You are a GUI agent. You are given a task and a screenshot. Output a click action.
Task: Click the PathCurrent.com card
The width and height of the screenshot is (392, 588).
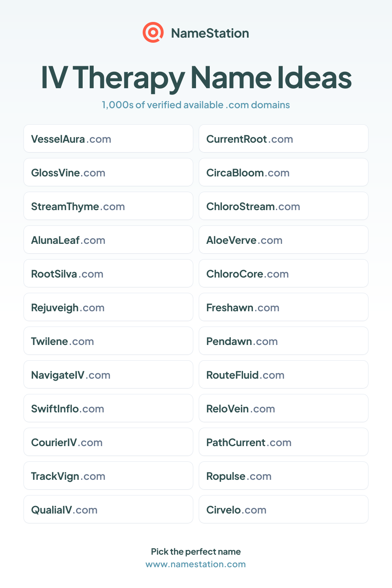pos(283,442)
